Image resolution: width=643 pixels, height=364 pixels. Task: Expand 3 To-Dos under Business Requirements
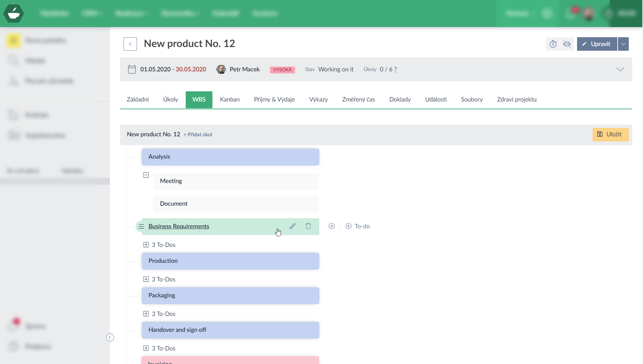click(x=146, y=245)
